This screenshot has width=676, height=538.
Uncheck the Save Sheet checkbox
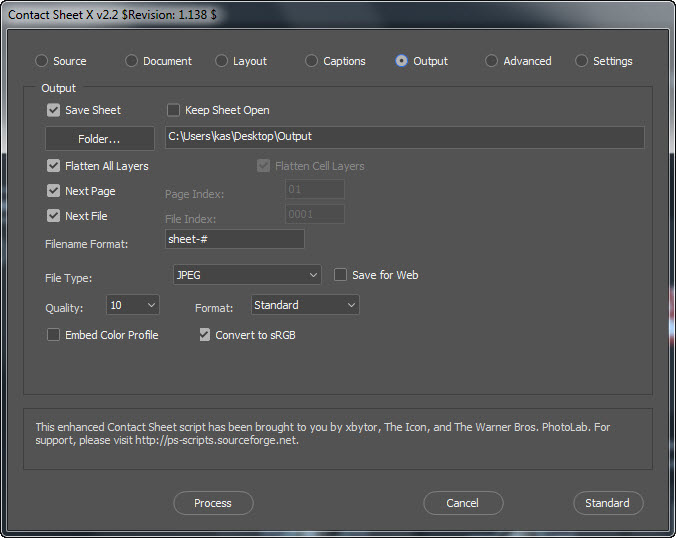(53, 110)
